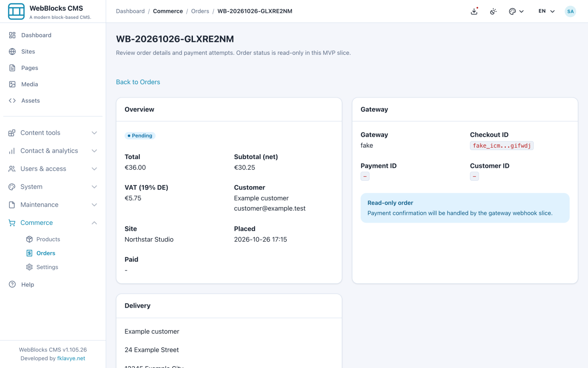The width and height of the screenshot is (588, 368).
Task: Expand the Content tools section
Action: tap(53, 132)
